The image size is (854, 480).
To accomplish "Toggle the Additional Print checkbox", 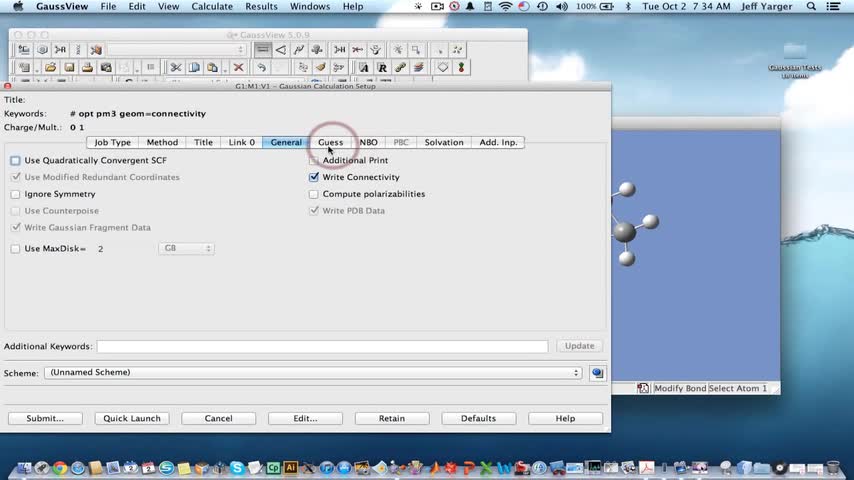I will tap(314, 161).
